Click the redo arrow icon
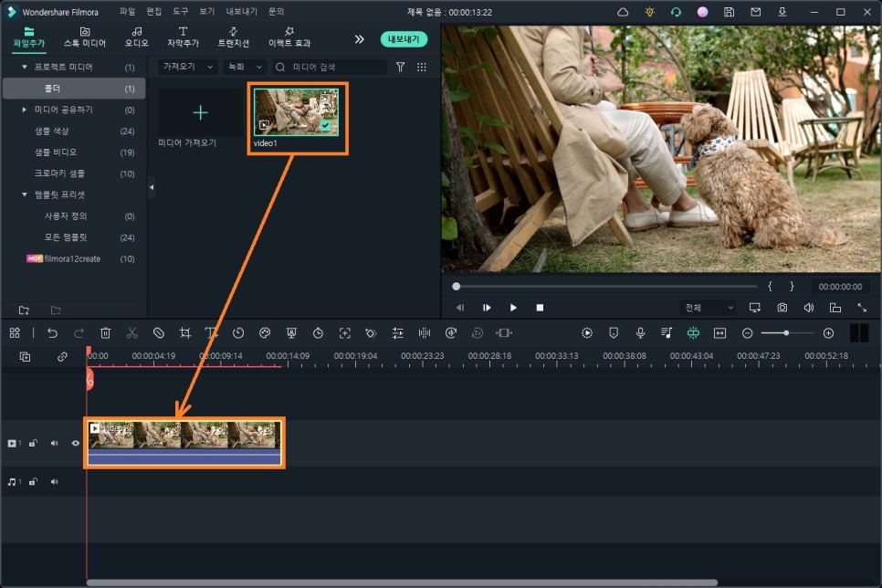 coord(79,333)
